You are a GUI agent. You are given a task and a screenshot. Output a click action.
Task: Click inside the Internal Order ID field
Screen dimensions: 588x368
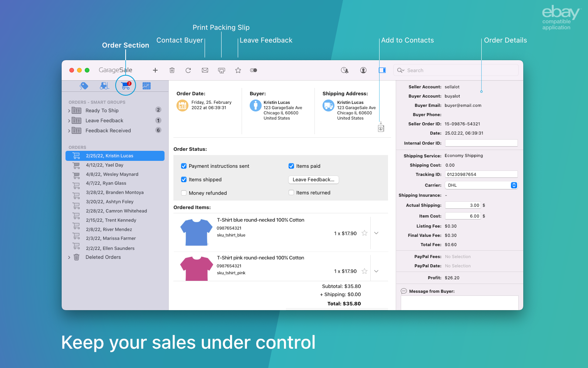click(481, 143)
